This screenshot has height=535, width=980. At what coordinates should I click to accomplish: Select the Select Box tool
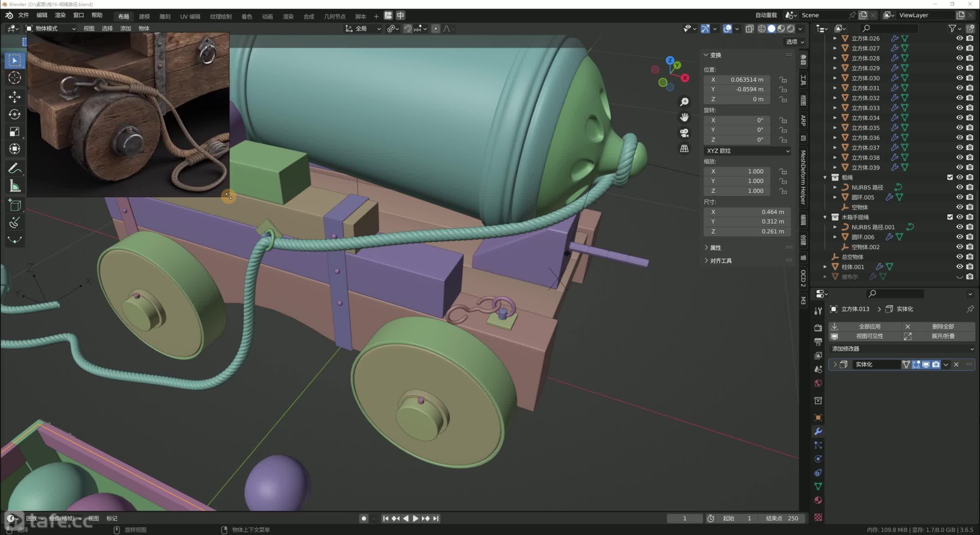click(15, 60)
